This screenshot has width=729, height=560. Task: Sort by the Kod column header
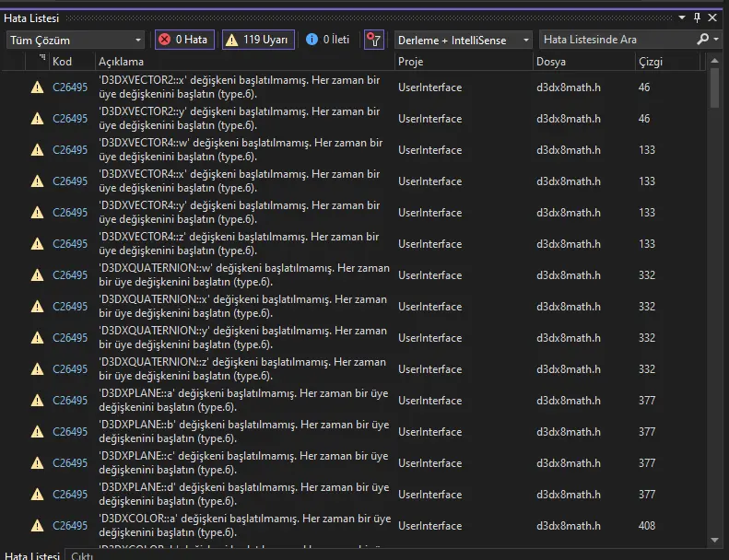click(63, 62)
